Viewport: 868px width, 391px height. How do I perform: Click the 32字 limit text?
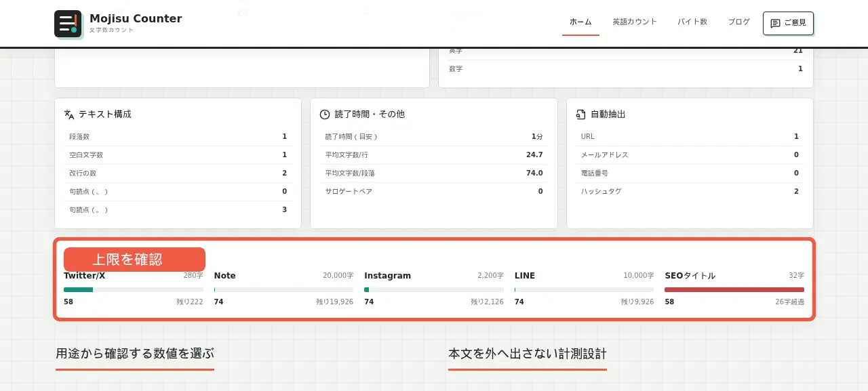(x=797, y=276)
